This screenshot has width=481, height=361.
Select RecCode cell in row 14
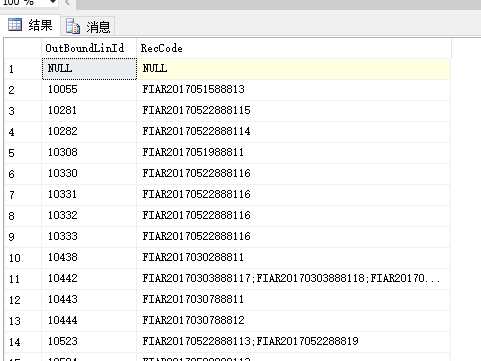pos(293,342)
